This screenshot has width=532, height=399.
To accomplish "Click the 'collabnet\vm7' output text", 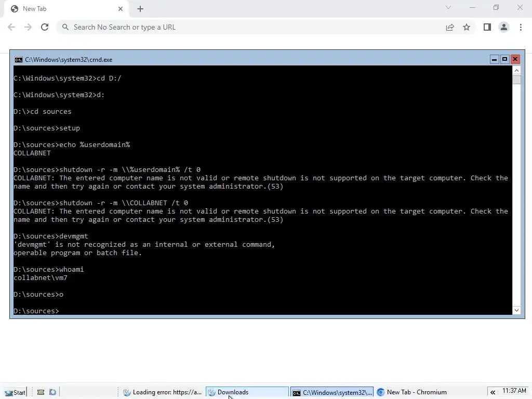I will [x=41, y=278].
